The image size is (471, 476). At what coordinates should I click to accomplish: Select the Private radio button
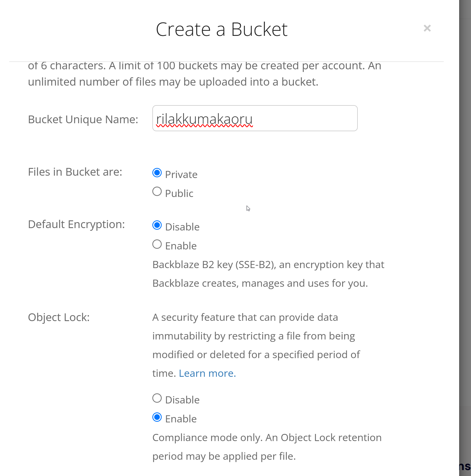pyautogui.click(x=157, y=173)
